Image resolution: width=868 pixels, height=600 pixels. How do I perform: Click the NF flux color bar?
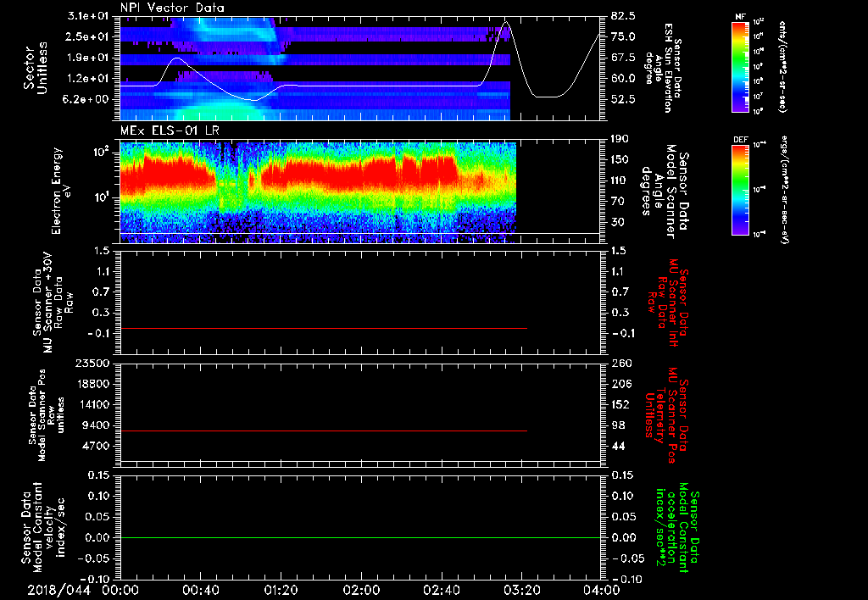(x=741, y=66)
